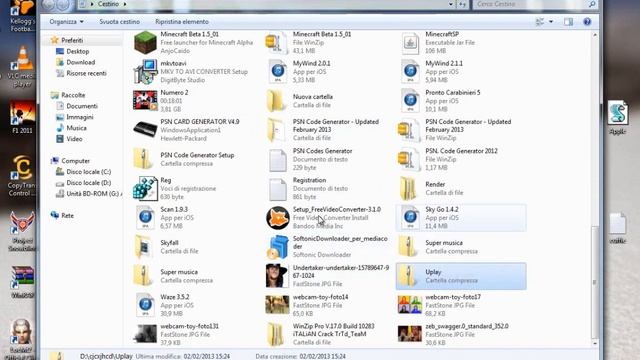Select the Undertaker JPG image thumbnail

[x=277, y=276]
